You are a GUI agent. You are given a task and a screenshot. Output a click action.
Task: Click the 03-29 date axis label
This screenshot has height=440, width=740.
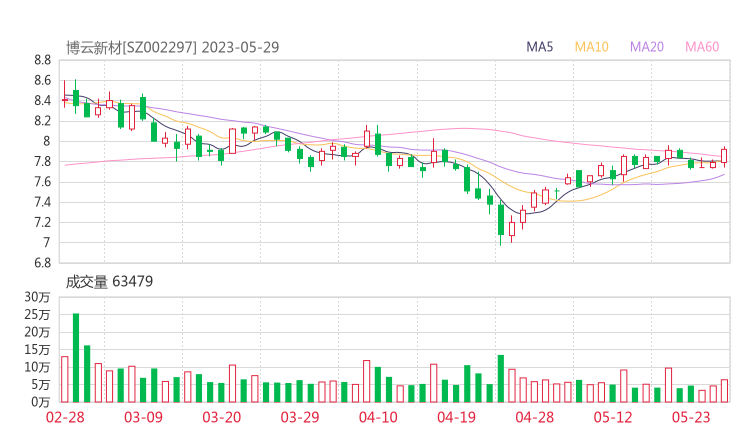click(300, 417)
